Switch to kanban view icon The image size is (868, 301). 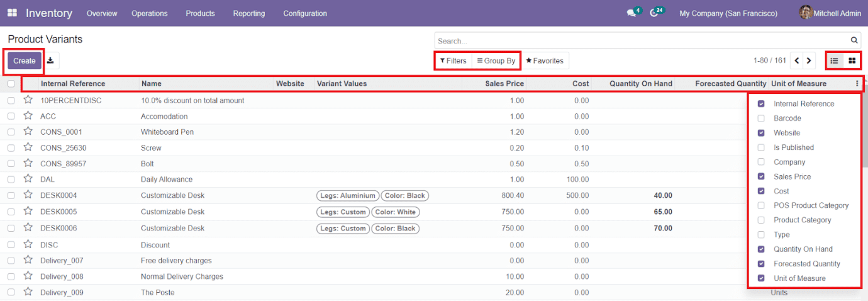[x=852, y=61]
